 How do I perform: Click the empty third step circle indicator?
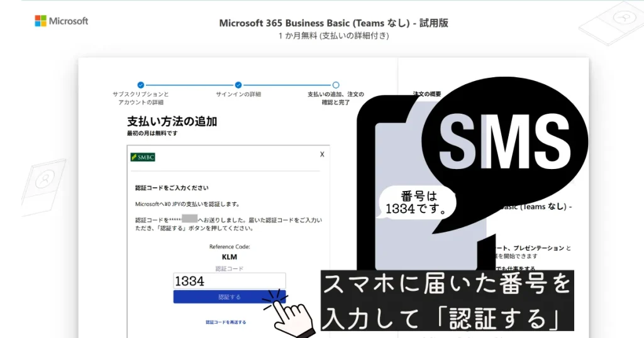[336, 85]
